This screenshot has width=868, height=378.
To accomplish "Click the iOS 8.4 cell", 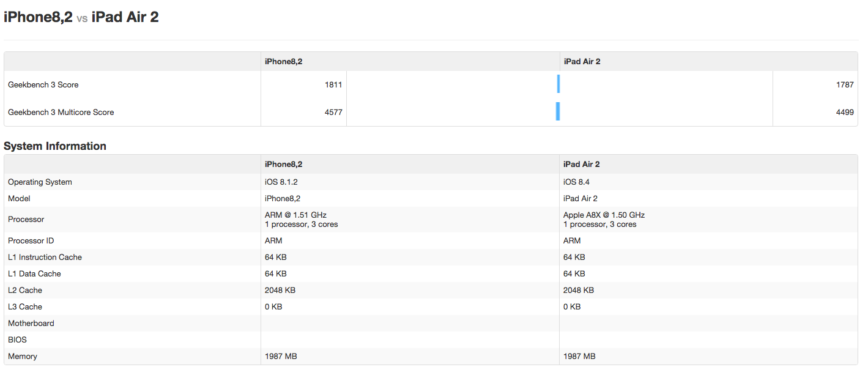I will point(576,182).
